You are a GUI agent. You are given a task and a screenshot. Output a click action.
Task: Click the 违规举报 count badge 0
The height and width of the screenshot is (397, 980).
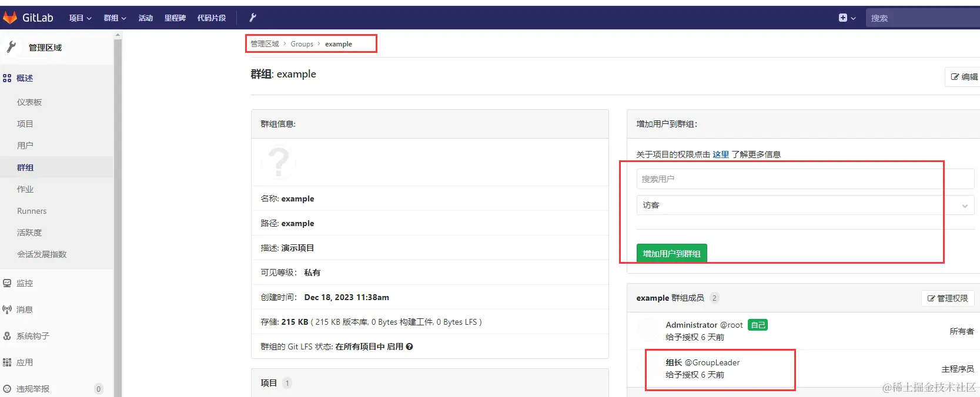click(99, 389)
